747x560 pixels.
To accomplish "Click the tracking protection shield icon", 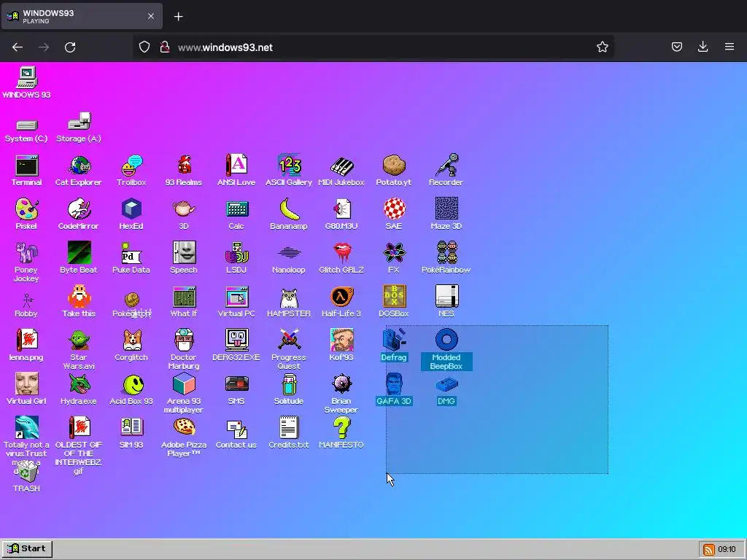I will pyautogui.click(x=144, y=47).
